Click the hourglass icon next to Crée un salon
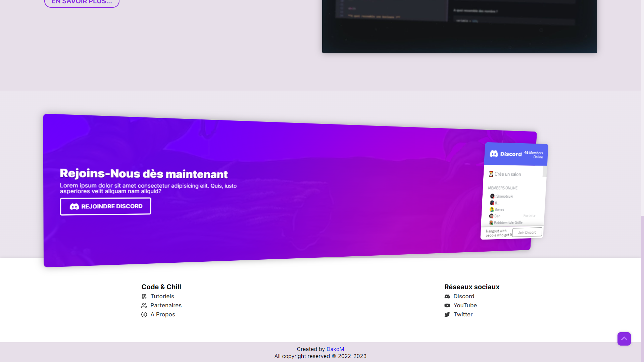 491,174
